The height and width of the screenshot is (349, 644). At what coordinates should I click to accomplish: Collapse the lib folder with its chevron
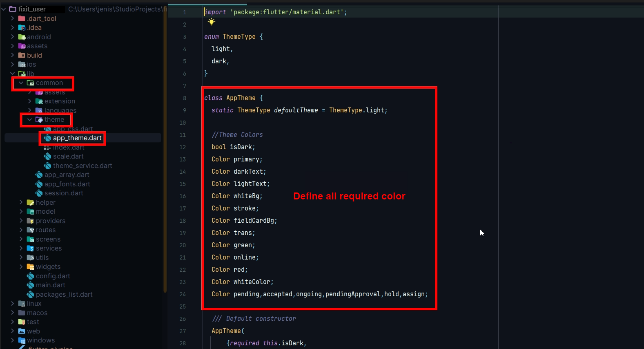(x=12, y=74)
